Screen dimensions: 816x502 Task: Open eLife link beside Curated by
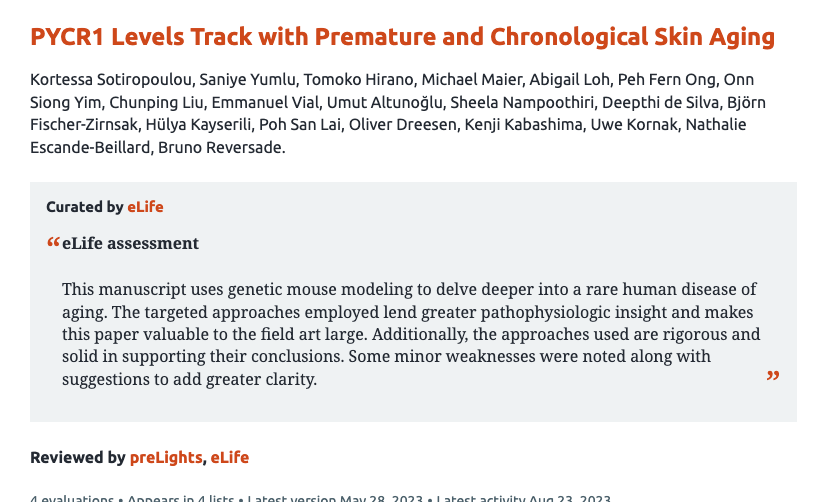click(x=145, y=207)
